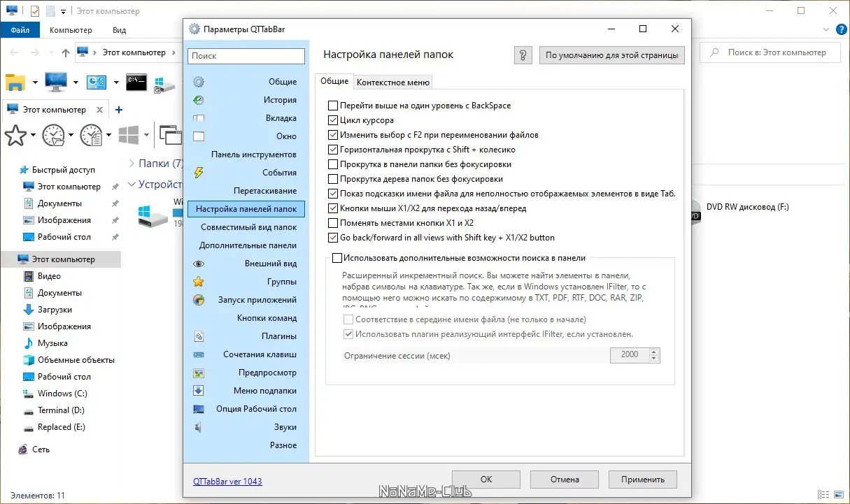Open dropdown arrow next to large monitor icon
Image resolution: width=850 pixels, height=504 pixels.
[x=76, y=83]
